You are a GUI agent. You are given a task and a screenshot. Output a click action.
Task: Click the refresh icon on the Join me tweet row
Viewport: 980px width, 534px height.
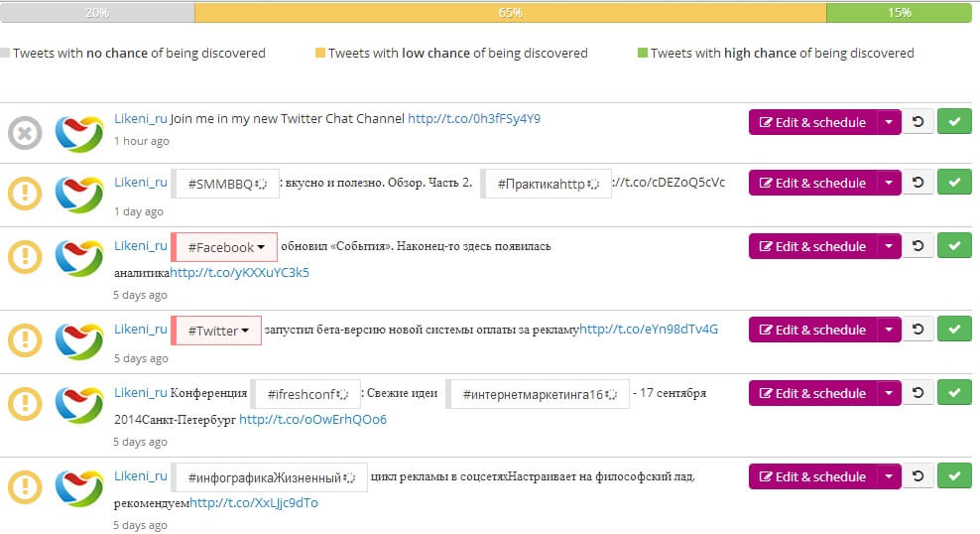click(x=918, y=123)
